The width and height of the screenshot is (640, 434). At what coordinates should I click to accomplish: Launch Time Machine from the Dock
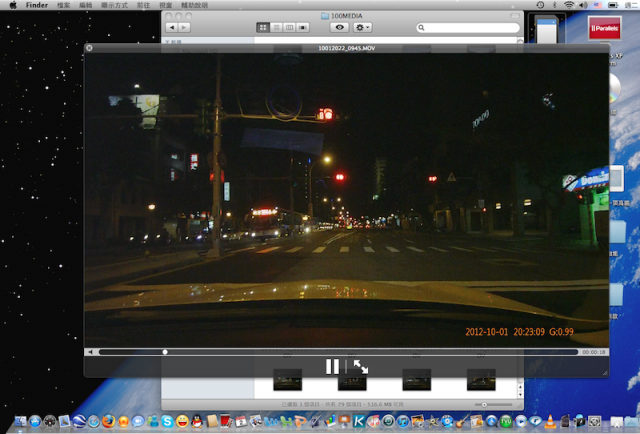click(x=388, y=421)
